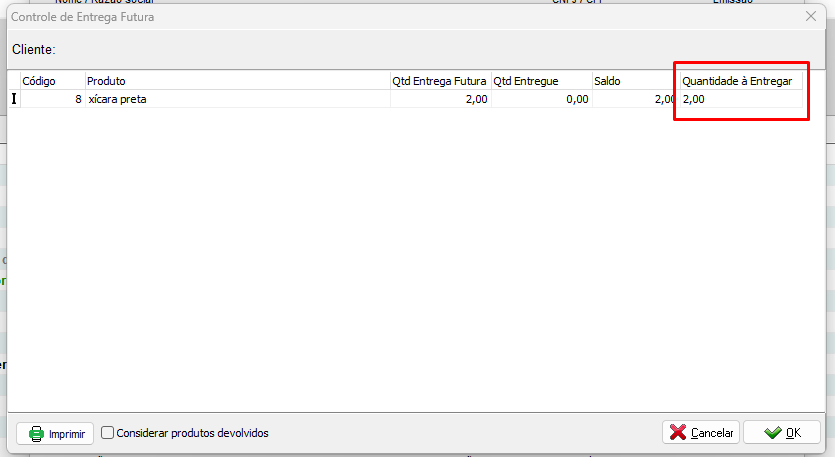Click the code cell with value 8
Screen dimensions: 835x457
[x=51, y=99]
